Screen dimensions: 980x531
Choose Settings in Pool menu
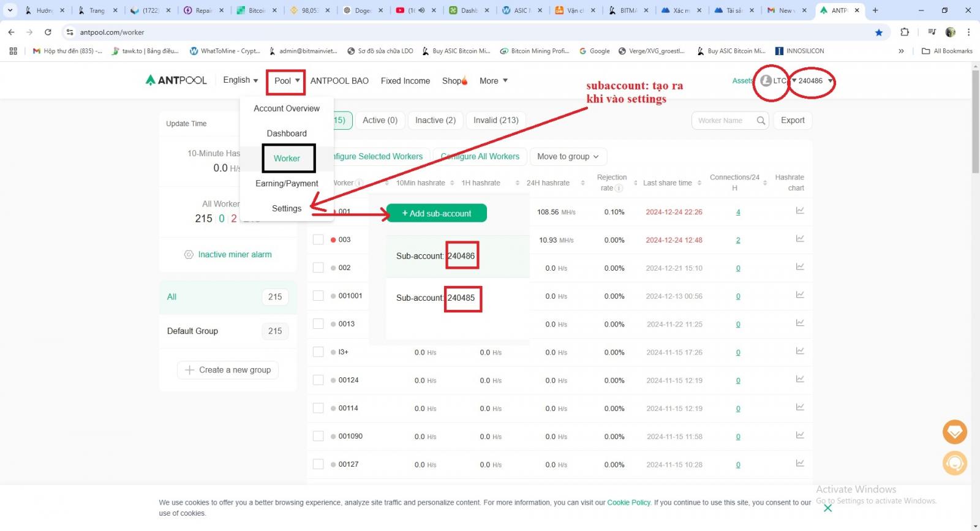(287, 208)
